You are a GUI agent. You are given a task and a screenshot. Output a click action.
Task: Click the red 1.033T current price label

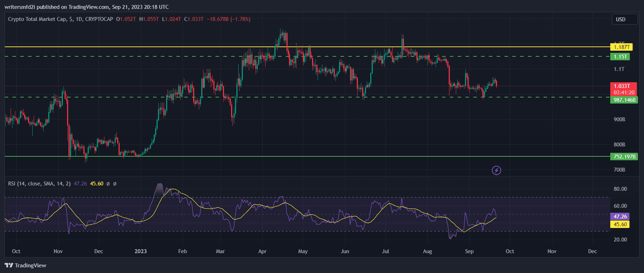pos(623,86)
